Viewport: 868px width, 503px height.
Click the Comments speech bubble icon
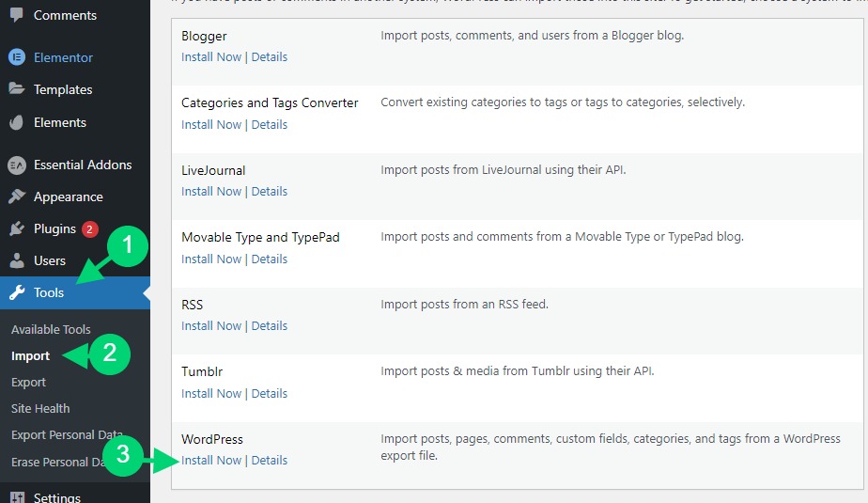click(x=17, y=15)
